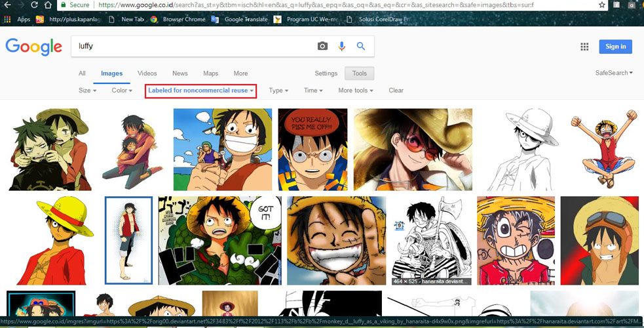The height and width of the screenshot is (328, 644).
Task: Open the winking Luffy street art image
Action: tap(516, 241)
